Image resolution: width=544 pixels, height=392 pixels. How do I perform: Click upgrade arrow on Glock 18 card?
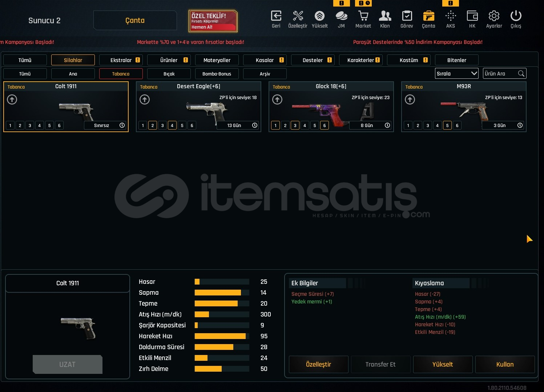click(277, 99)
